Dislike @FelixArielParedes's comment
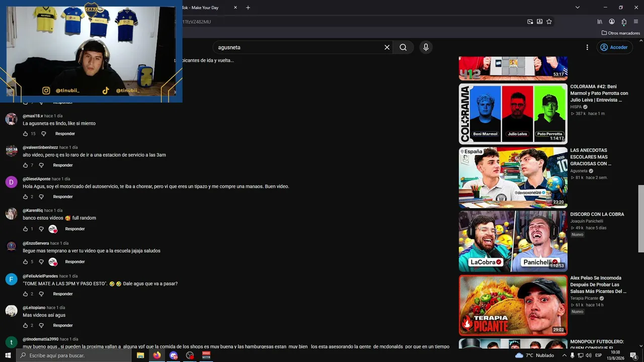Viewport: 644px width, 362px height. pos(41,294)
